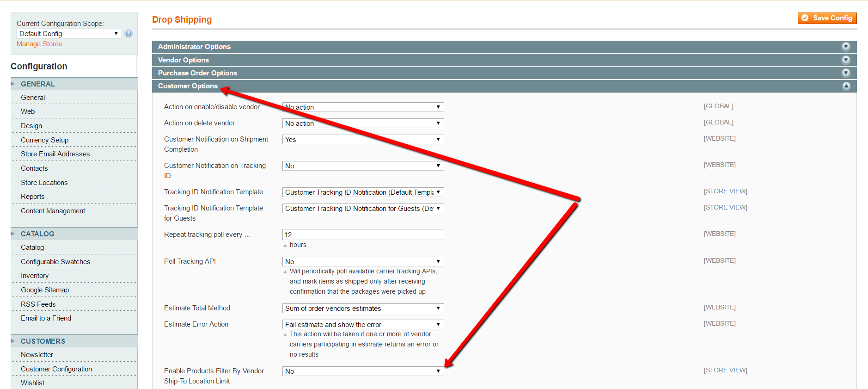Toggle the GENERAL sidebar group
The height and width of the screenshot is (389, 868).
(74, 84)
